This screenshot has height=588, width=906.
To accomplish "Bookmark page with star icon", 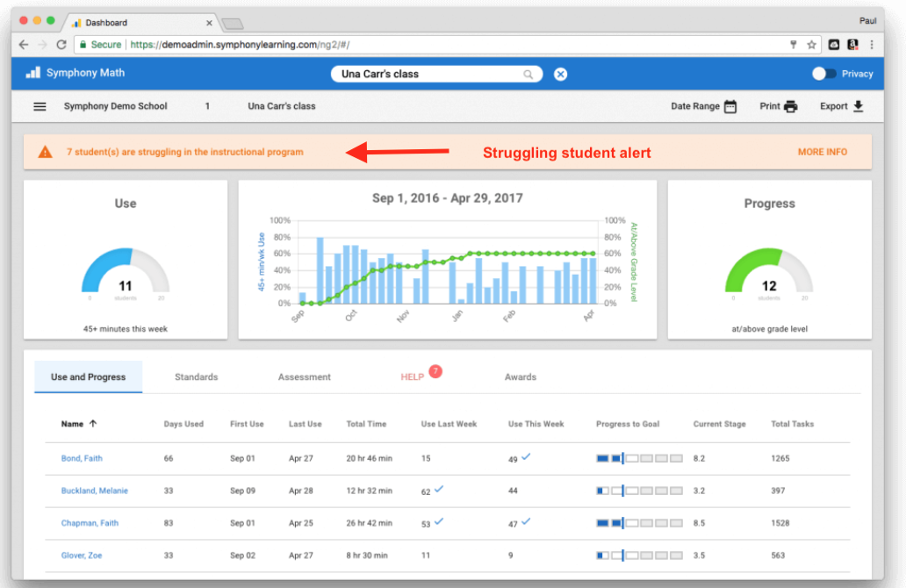I will 811,45.
